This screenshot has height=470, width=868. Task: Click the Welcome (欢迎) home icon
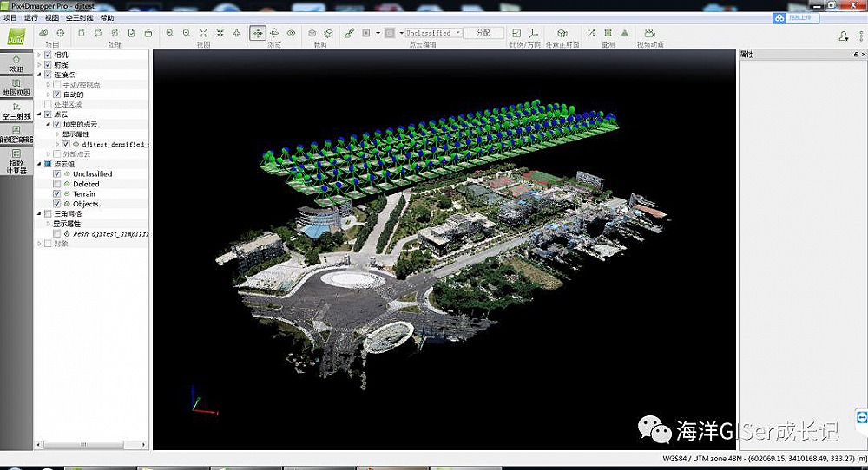click(16, 63)
